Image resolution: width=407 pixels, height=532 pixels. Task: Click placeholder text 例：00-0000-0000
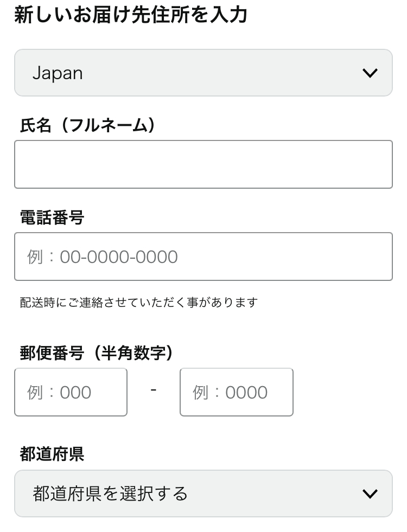[x=103, y=257]
